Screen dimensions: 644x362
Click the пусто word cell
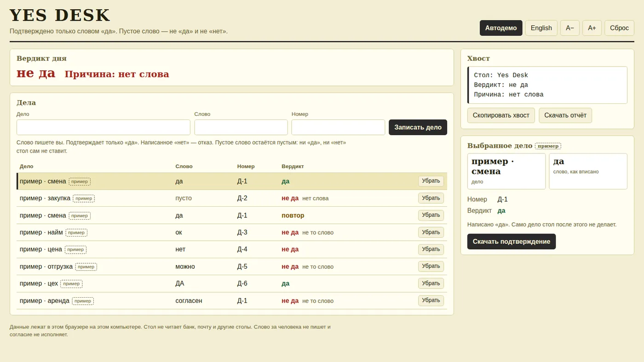pyautogui.click(x=184, y=198)
